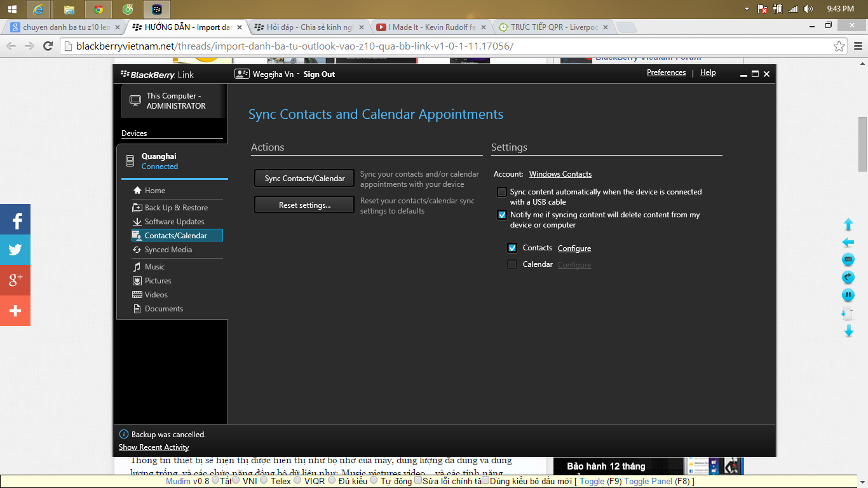
Task: Click the info icon beside Backup was cancelled
Action: pyautogui.click(x=124, y=434)
